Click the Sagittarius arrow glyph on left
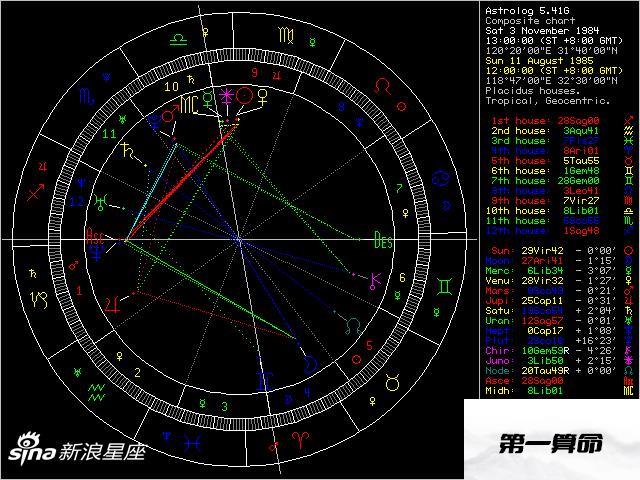 pyautogui.click(x=36, y=190)
